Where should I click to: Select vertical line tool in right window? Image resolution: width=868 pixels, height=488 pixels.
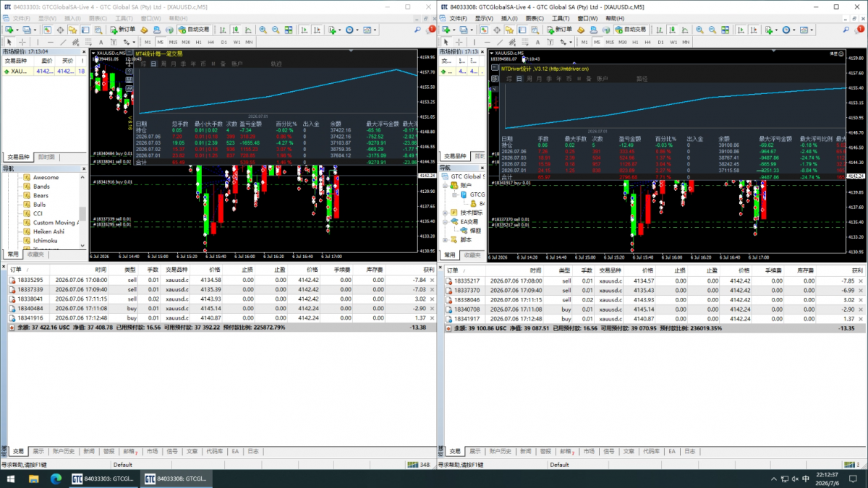475,42
